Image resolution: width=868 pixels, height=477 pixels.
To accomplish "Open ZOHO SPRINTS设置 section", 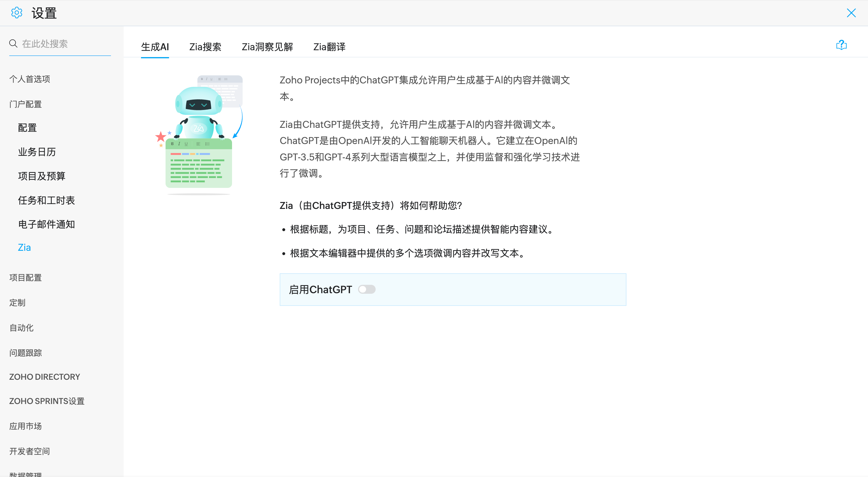I will [47, 401].
